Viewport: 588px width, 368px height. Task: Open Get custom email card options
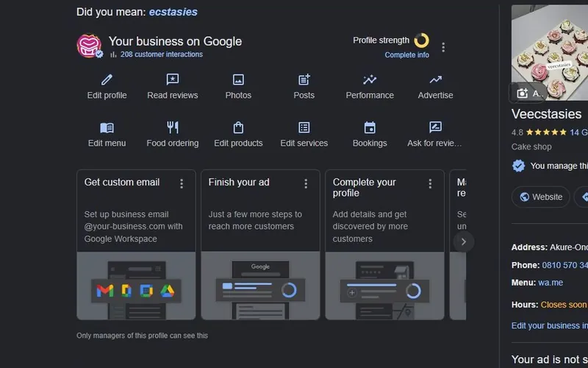(x=182, y=183)
